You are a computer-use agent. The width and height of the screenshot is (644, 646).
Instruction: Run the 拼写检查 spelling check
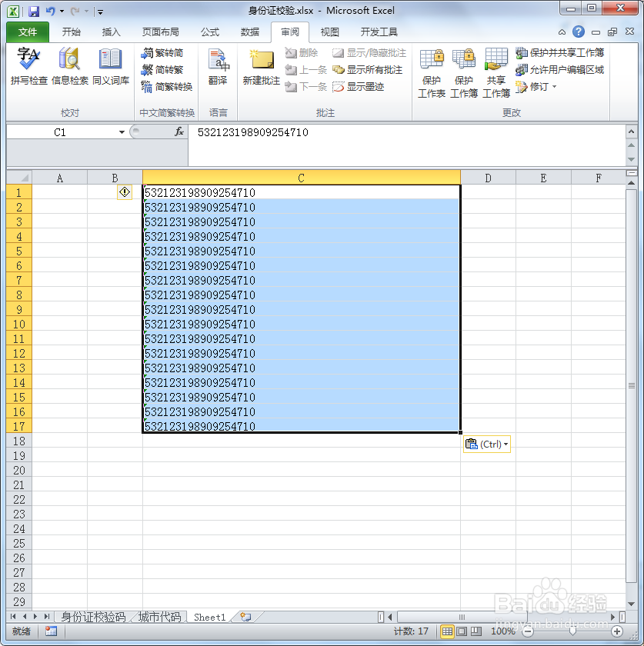pyautogui.click(x=28, y=66)
